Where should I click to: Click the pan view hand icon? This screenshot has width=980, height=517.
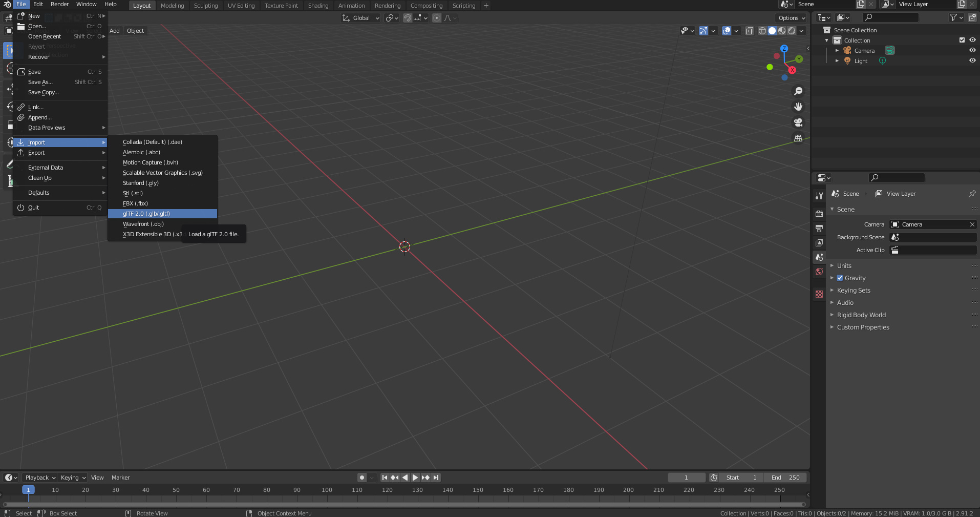tap(798, 107)
